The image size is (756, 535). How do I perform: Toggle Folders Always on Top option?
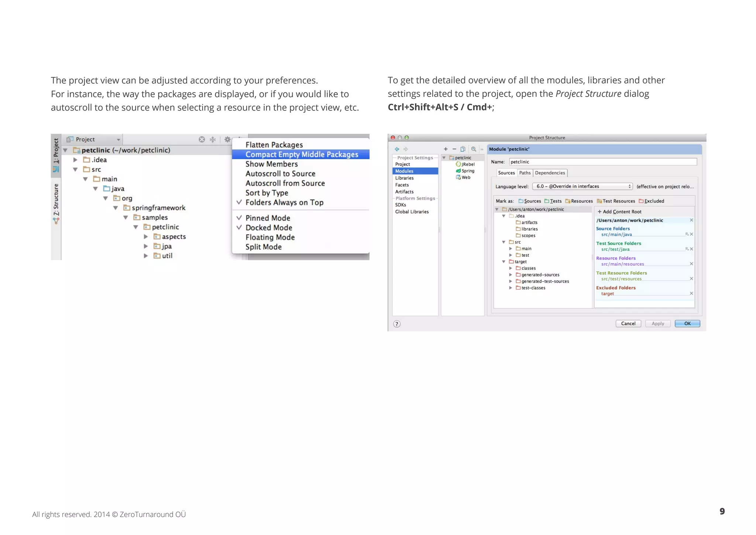pyautogui.click(x=300, y=202)
